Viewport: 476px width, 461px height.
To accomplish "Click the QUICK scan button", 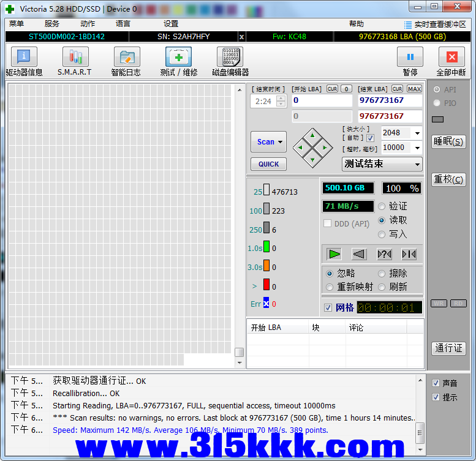I will 269,164.
